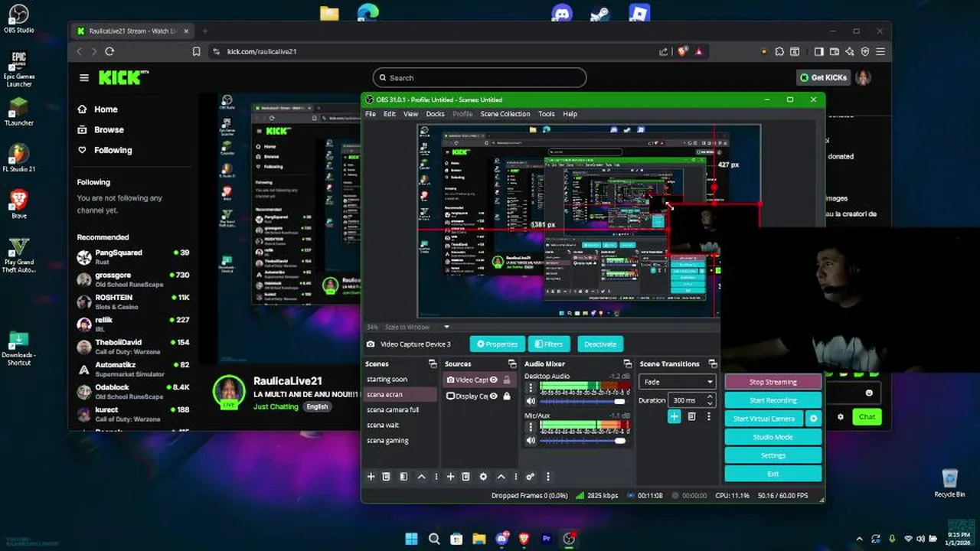Open Mic/Aux channel options dots
The width and height of the screenshot is (980, 551).
[531, 427]
